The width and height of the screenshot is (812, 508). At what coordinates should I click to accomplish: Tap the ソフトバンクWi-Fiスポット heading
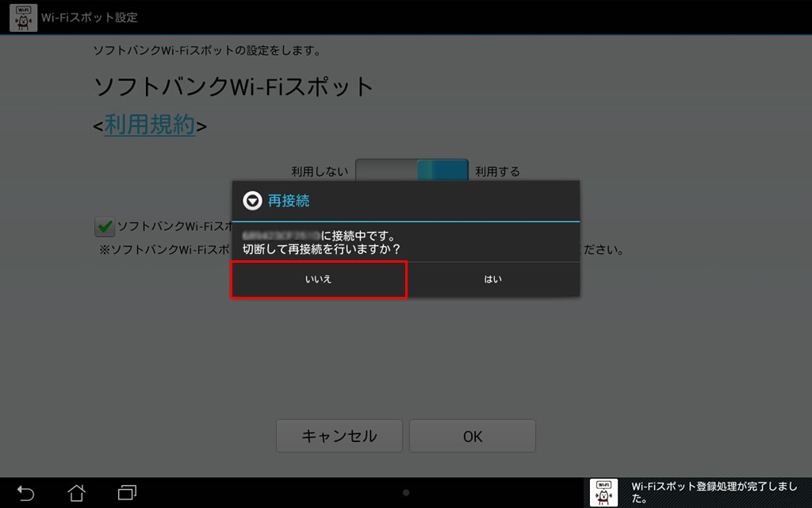click(234, 86)
